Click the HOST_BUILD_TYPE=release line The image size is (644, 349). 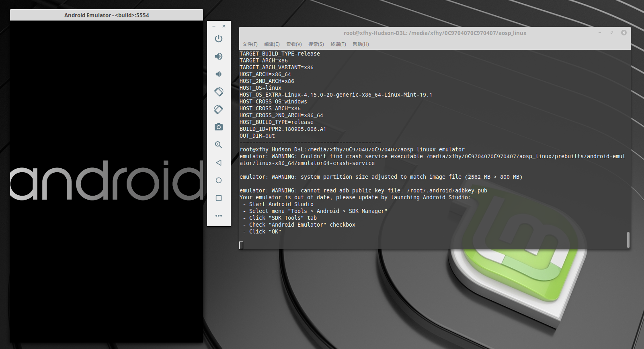(x=277, y=122)
